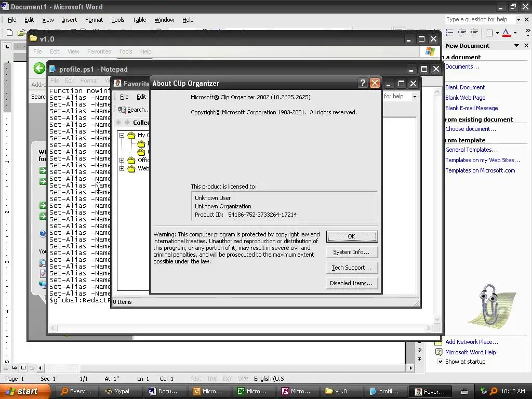Apply outside border icon in Word toolbar

489,33
